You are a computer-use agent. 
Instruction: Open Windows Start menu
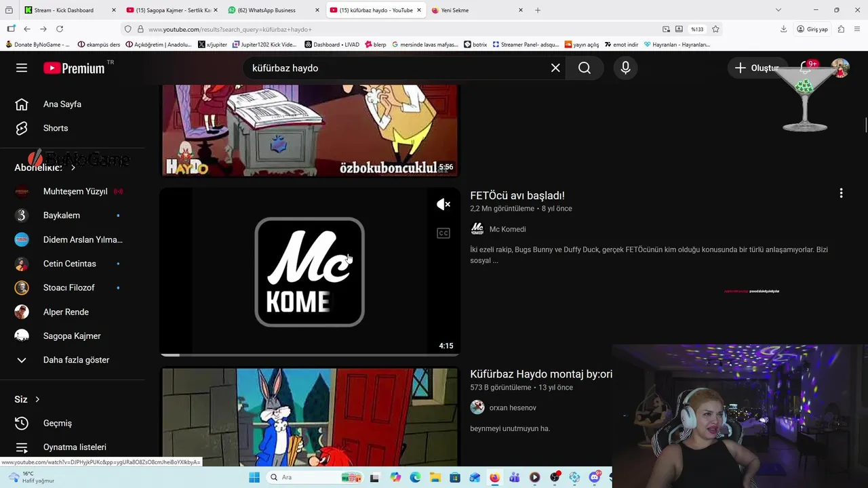click(254, 477)
